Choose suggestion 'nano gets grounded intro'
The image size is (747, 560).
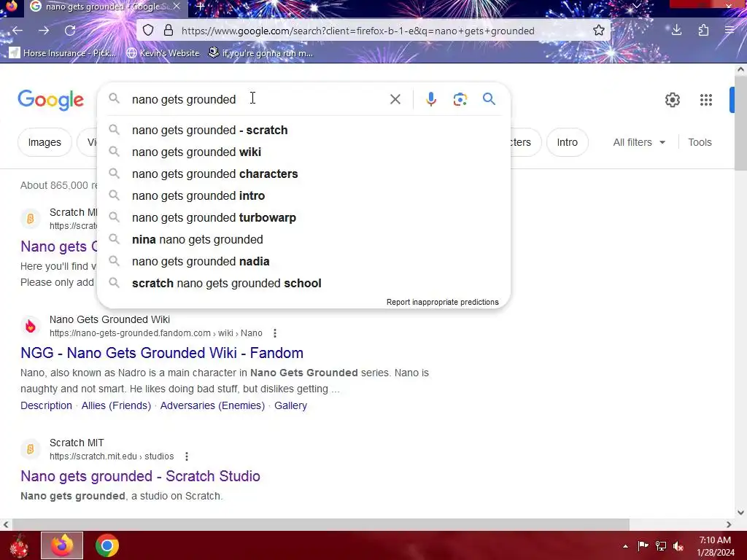[x=303, y=195]
